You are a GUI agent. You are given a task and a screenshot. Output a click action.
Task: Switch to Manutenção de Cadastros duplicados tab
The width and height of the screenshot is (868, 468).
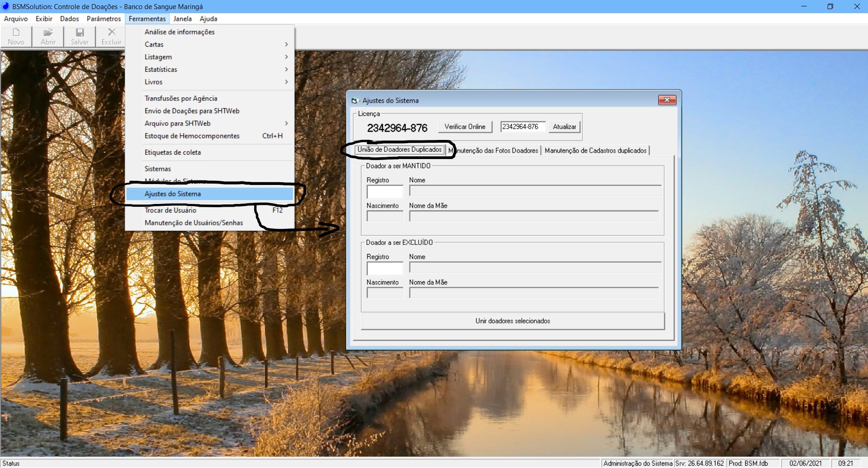coord(595,150)
